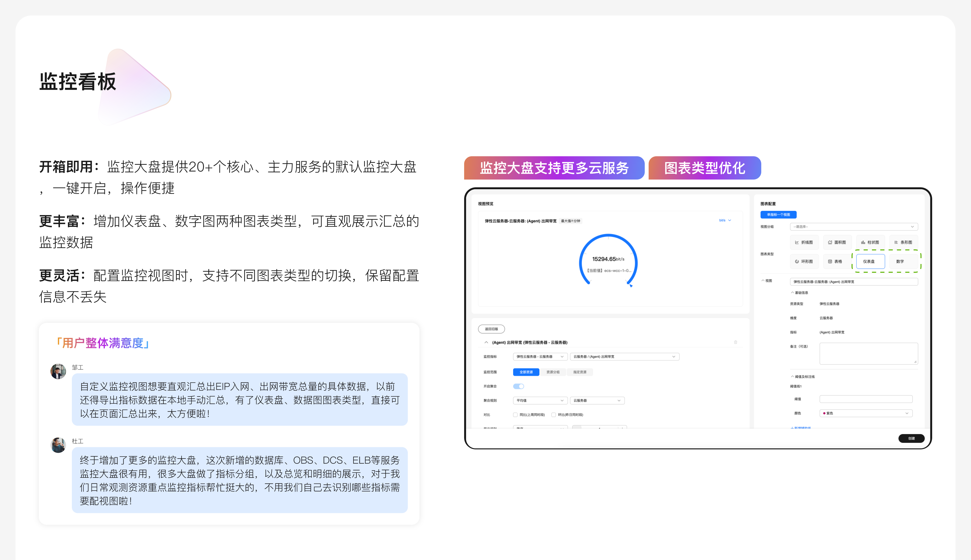Click the 返回旧版 button

[x=491, y=329]
